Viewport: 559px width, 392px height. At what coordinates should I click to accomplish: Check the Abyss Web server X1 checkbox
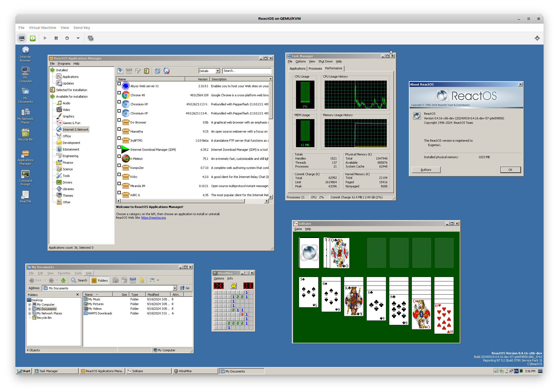[x=119, y=84]
